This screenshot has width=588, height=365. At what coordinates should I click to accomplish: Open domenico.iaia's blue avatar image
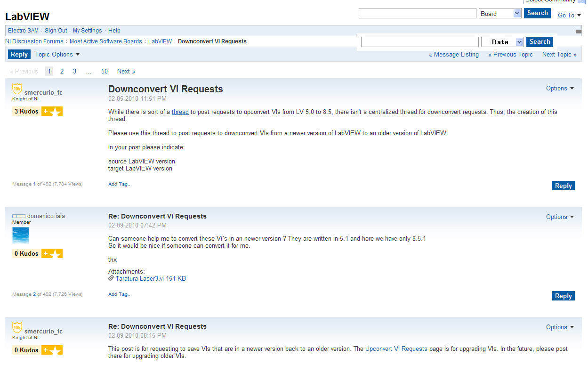coord(21,235)
